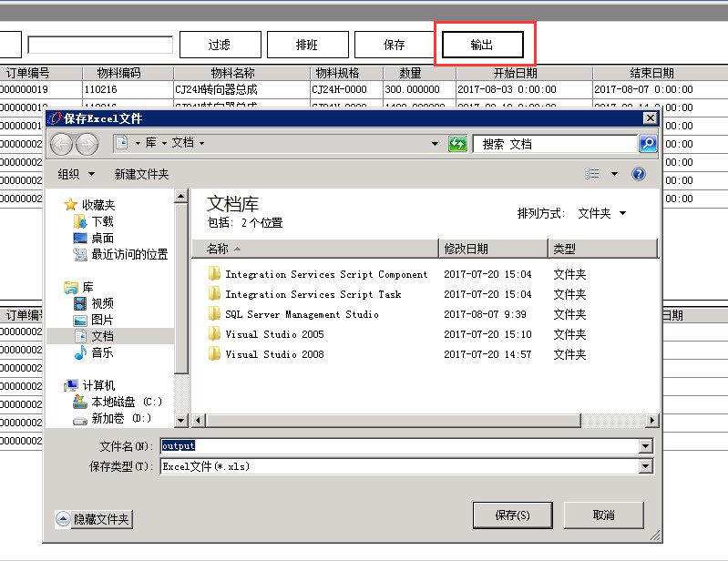Open the SQL Server Management Studio folder
This screenshot has width=728, height=561.
coord(302,314)
